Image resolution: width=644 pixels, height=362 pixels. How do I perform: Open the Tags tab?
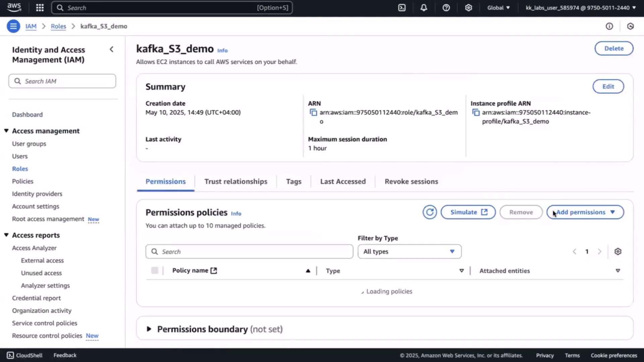coord(294,181)
